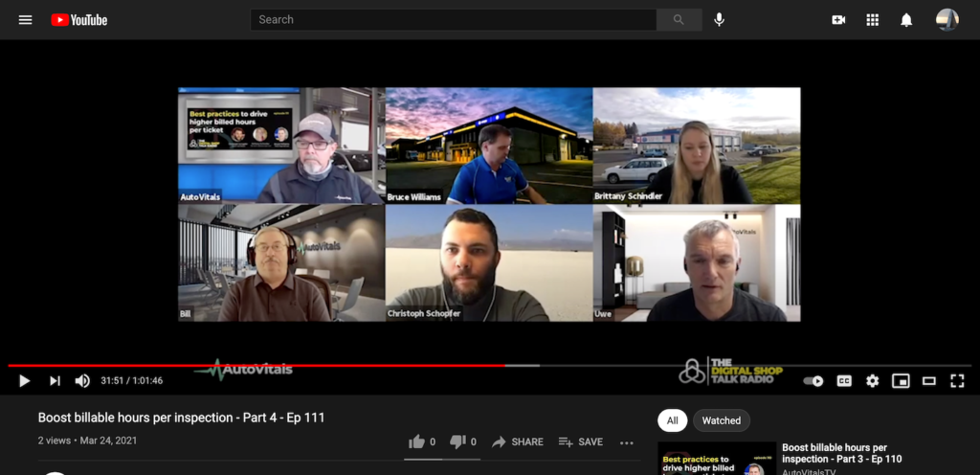Go to YouTube home via logo

coord(79,20)
